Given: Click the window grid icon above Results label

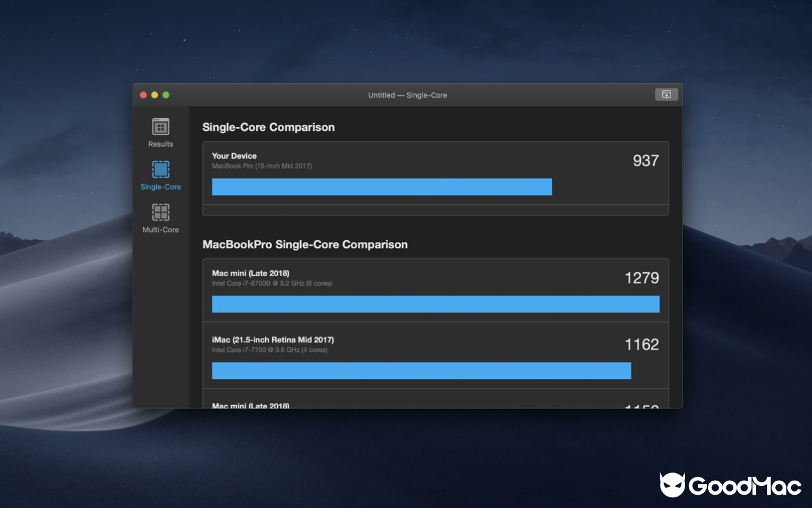Looking at the screenshot, I should tap(160, 126).
